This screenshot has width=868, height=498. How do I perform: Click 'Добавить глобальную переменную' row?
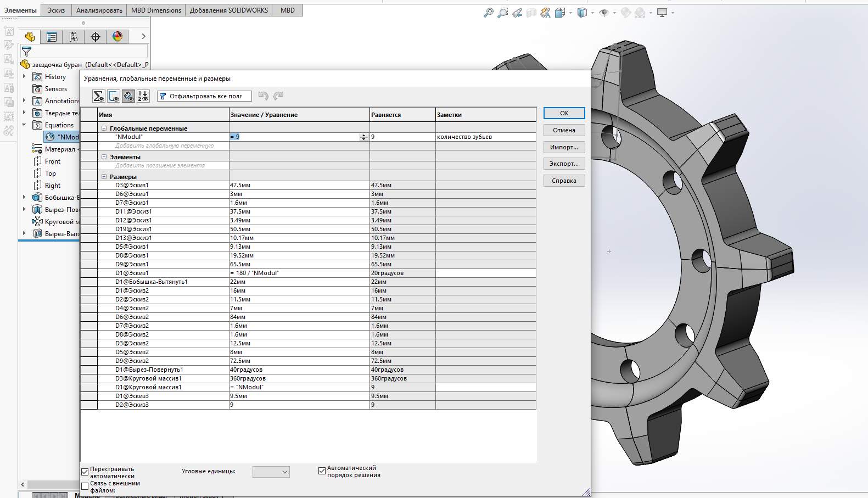(x=164, y=146)
